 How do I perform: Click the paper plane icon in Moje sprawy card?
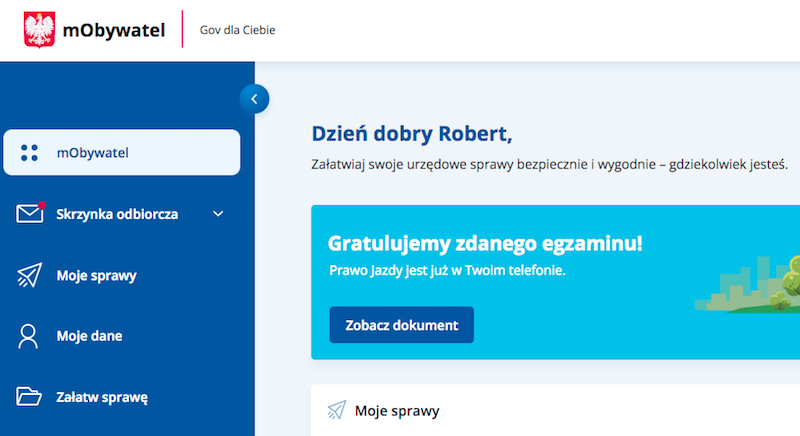[337, 410]
